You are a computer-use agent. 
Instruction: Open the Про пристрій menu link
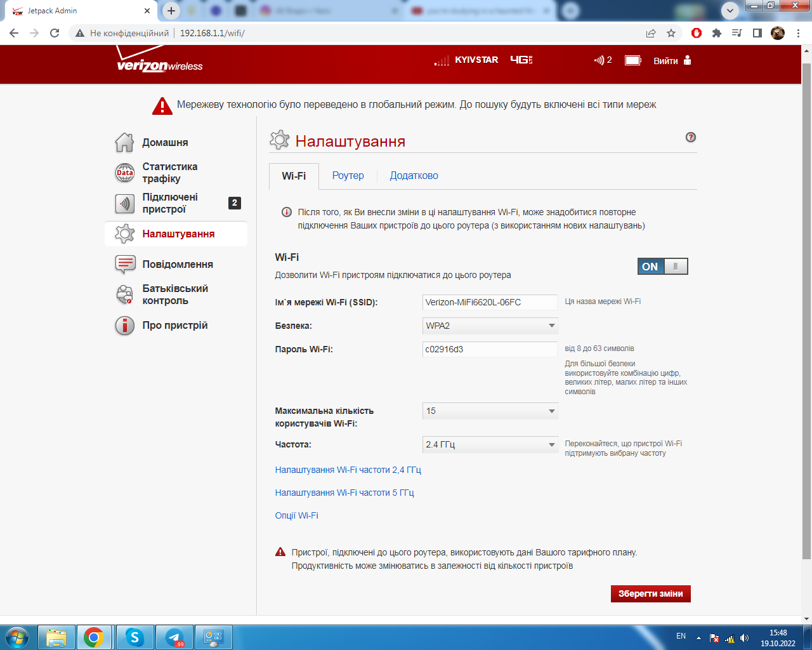tap(175, 325)
